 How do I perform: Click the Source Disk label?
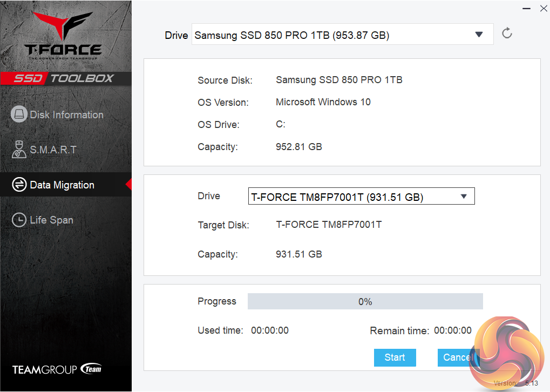click(225, 80)
